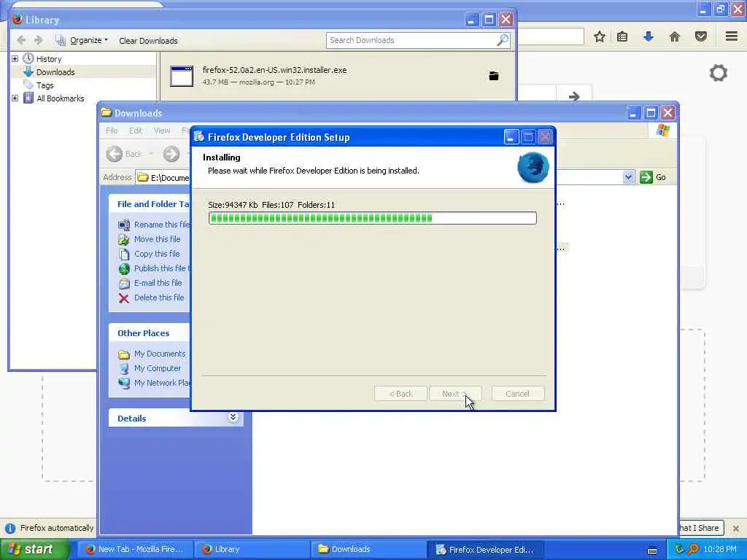Click Move this file link
Screen dimensions: 747x560
(x=158, y=239)
